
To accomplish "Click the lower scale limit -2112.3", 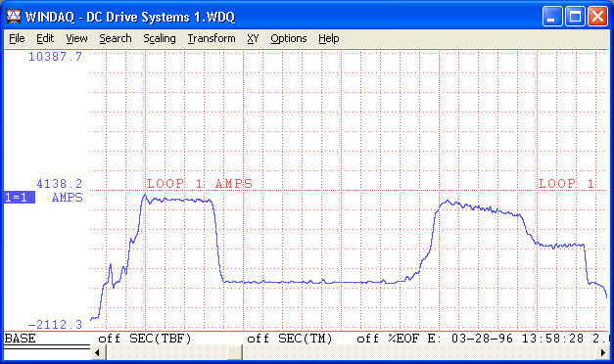I will point(55,325).
